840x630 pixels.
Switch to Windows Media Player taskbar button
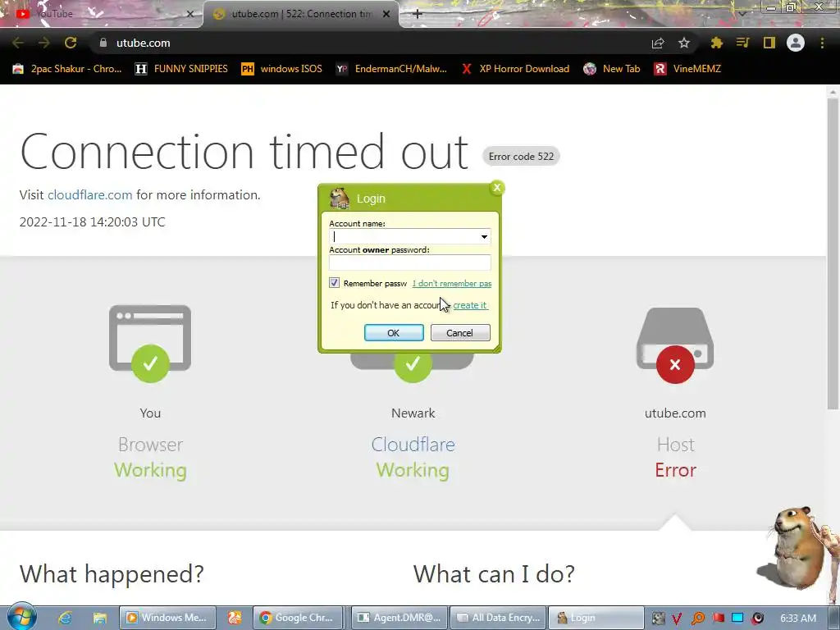167,618
